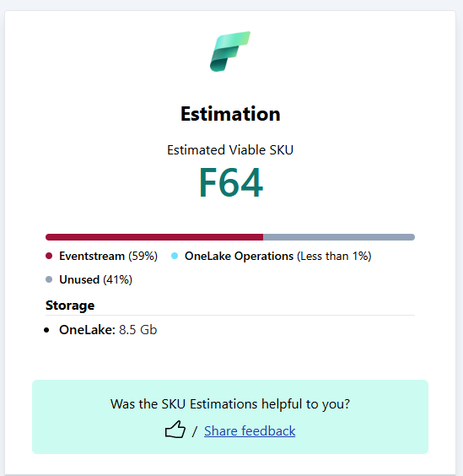This screenshot has height=476, width=463.
Task: Click the mint green feedback banner
Action: pos(230,417)
